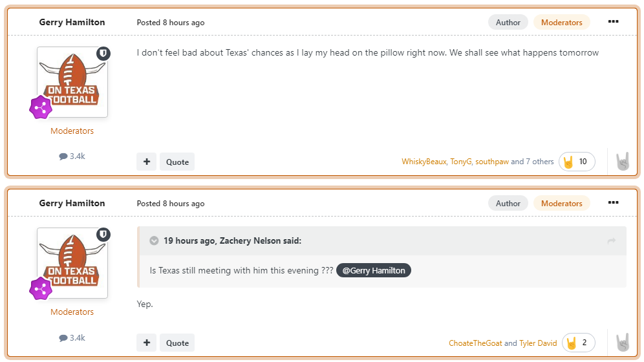Image resolution: width=644 pixels, height=362 pixels.
Task: Open ChoateTheGoat's profile link
Action: click(475, 343)
